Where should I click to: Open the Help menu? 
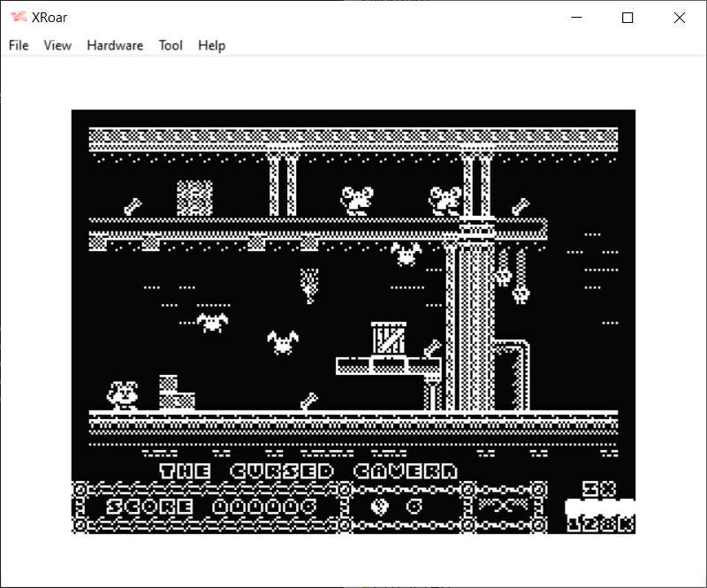point(211,45)
